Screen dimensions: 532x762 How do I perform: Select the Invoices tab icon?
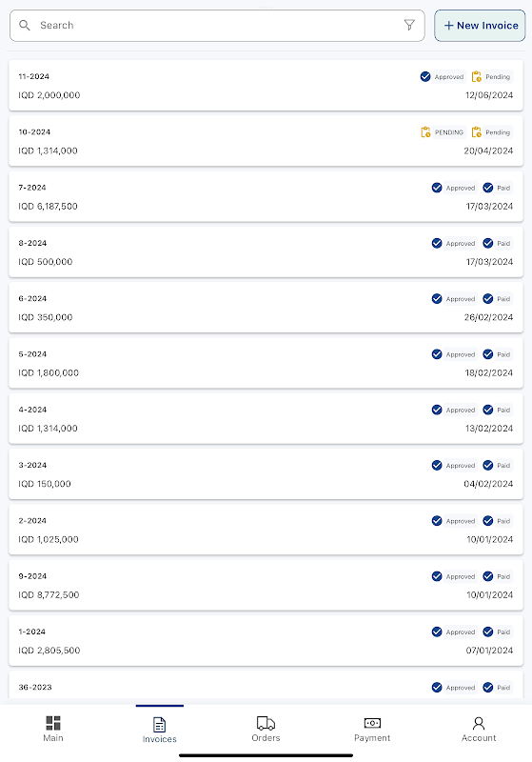pyautogui.click(x=159, y=725)
